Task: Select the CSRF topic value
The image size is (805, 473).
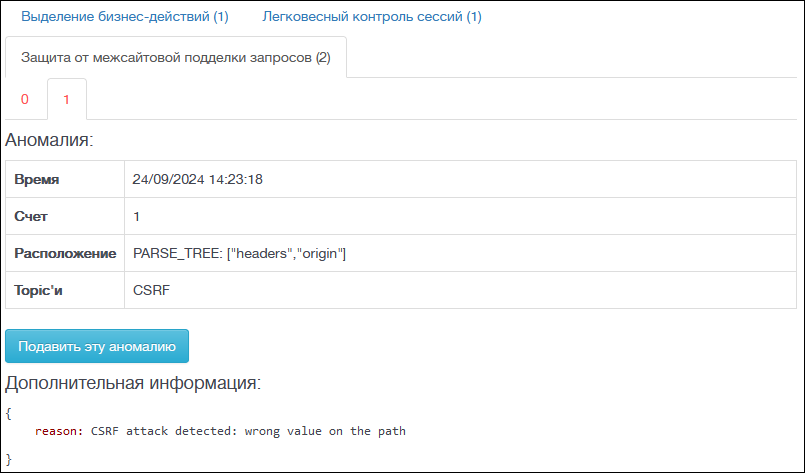Action: tap(151, 290)
